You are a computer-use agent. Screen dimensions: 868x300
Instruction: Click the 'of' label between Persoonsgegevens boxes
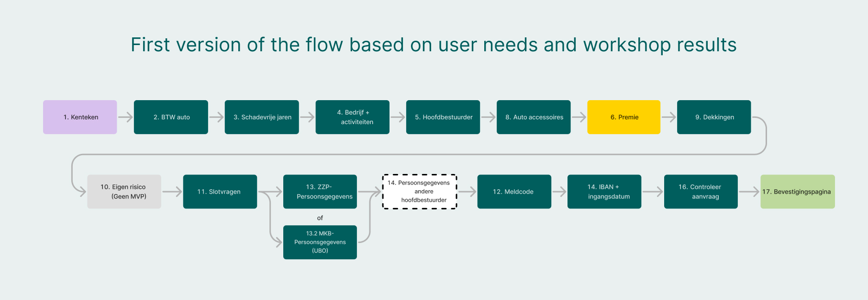click(x=320, y=218)
